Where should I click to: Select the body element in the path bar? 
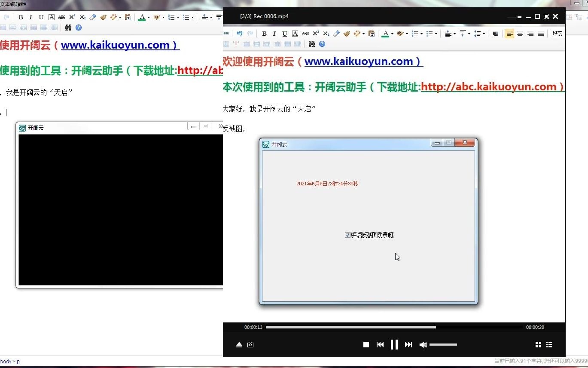click(x=6, y=362)
